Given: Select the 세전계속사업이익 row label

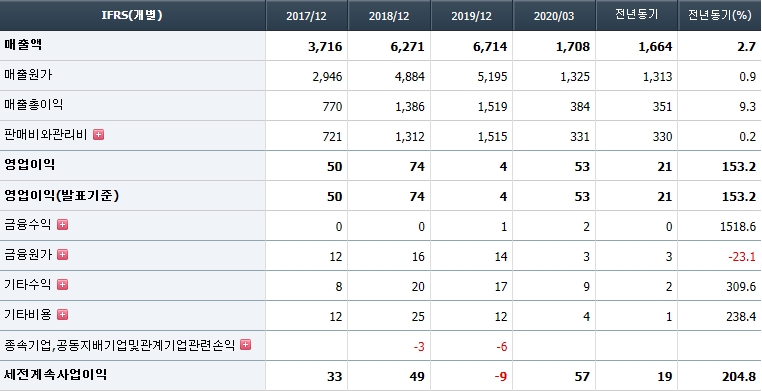Looking at the screenshot, I should [x=55, y=374].
